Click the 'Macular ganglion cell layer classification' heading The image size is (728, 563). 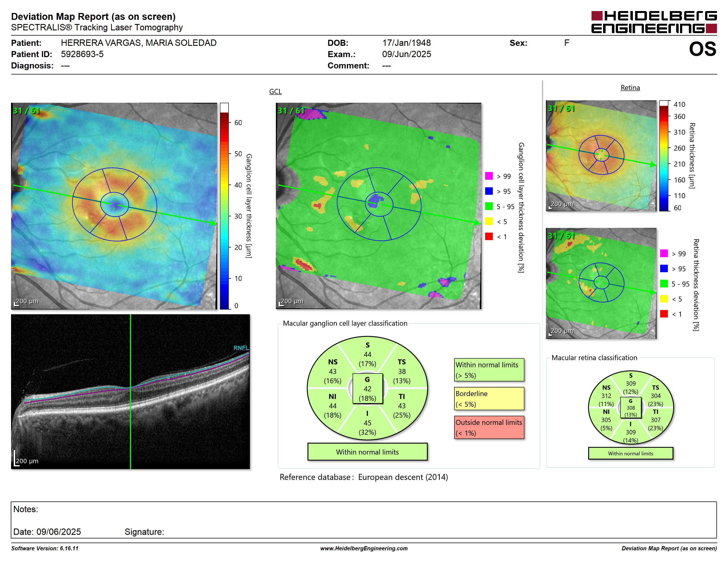345,323
